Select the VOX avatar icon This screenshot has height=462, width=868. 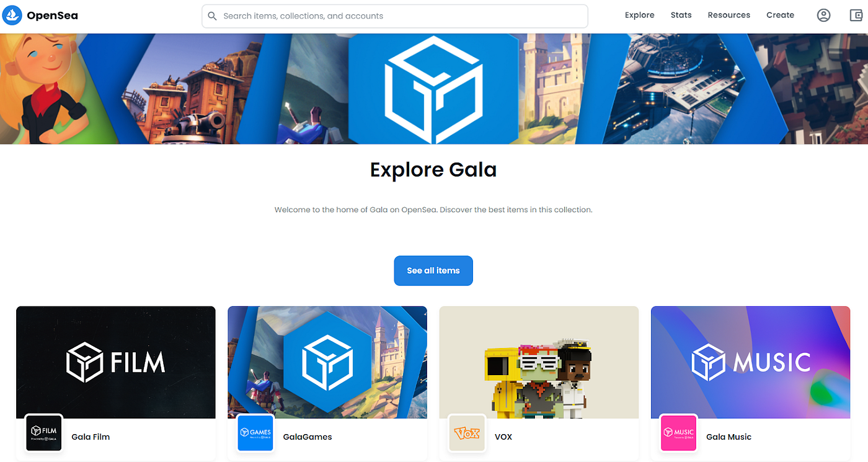click(467, 433)
